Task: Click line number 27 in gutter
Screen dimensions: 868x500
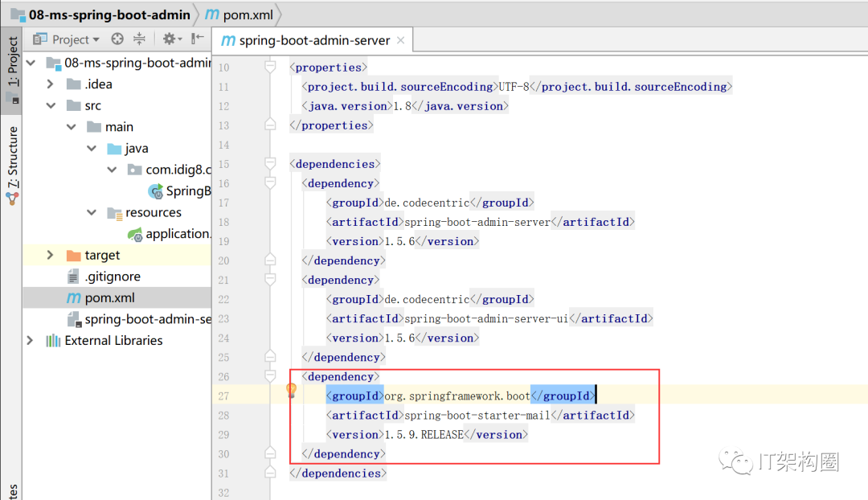Action: [223, 396]
